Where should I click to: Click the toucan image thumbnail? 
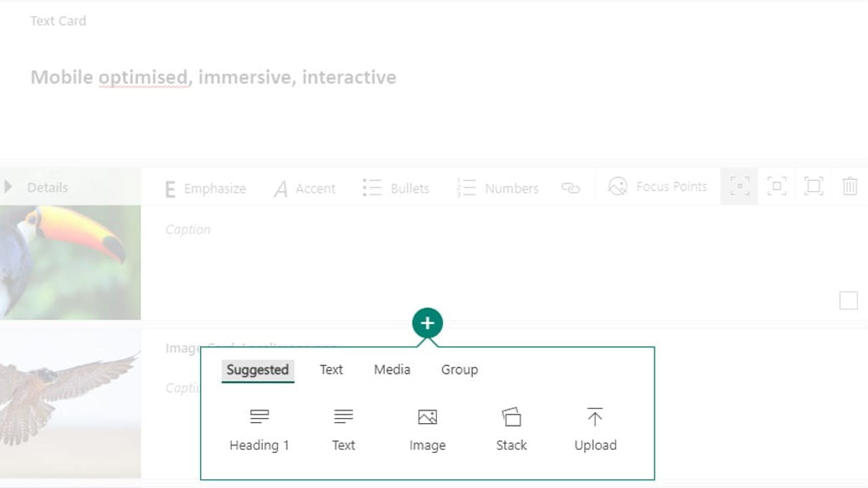click(70, 262)
